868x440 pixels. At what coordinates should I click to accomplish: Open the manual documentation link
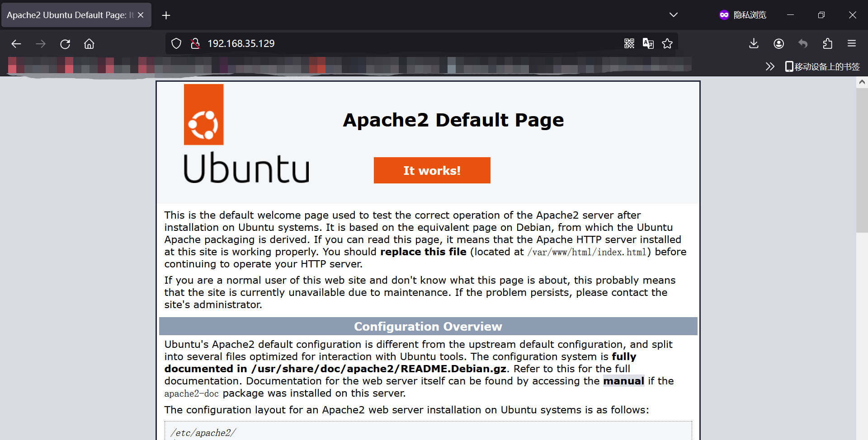coord(623,381)
